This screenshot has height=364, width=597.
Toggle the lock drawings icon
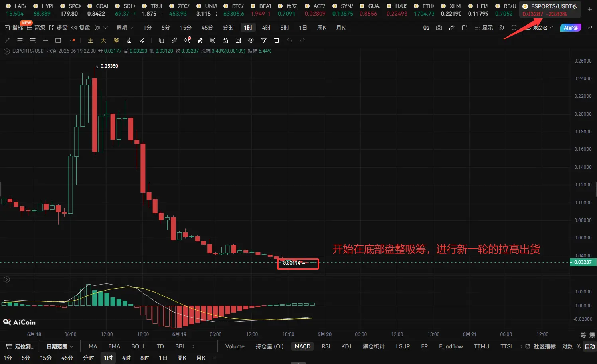point(225,40)
